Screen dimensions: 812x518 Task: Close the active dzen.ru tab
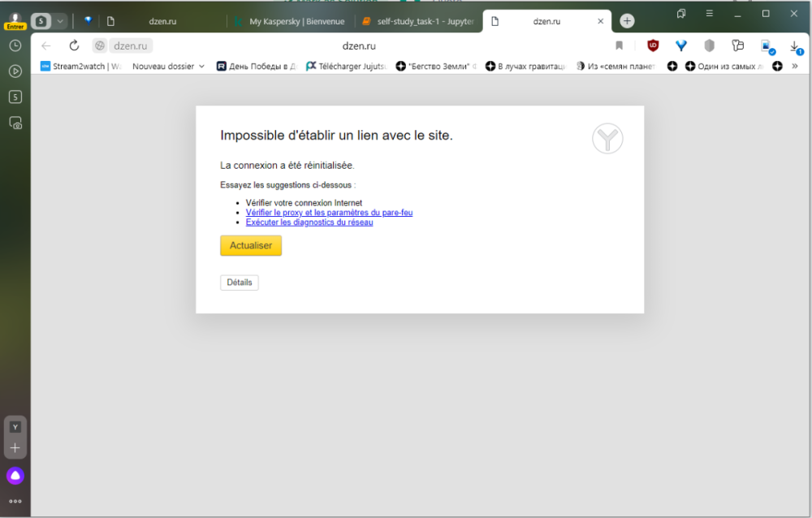coord(601,21)
